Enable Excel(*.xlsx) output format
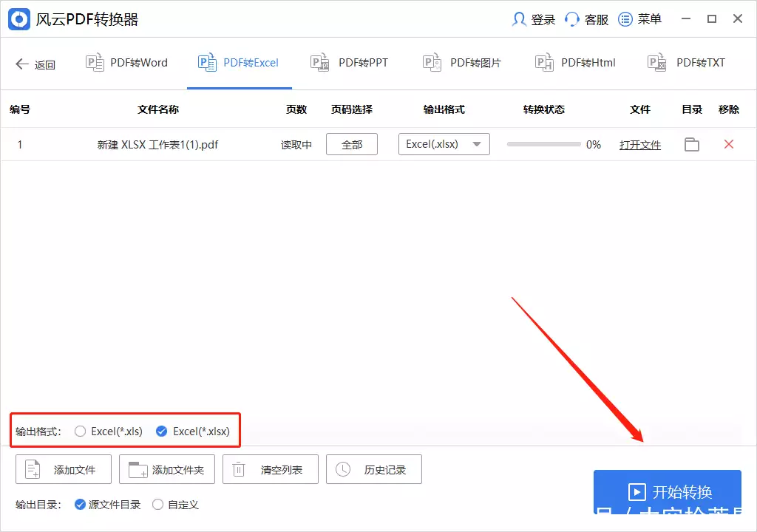The width and height of the screenshot is (757, 532). point(163,431)
